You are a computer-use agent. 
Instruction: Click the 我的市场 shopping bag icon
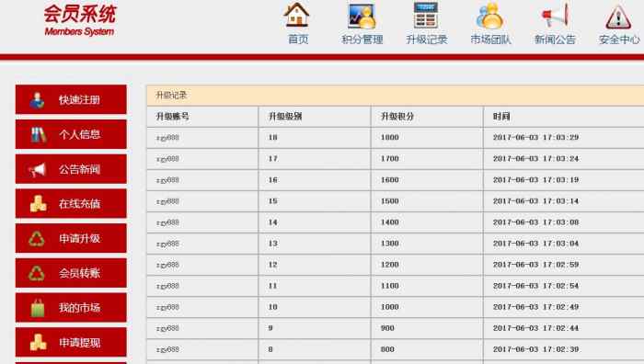pos(38,308)
